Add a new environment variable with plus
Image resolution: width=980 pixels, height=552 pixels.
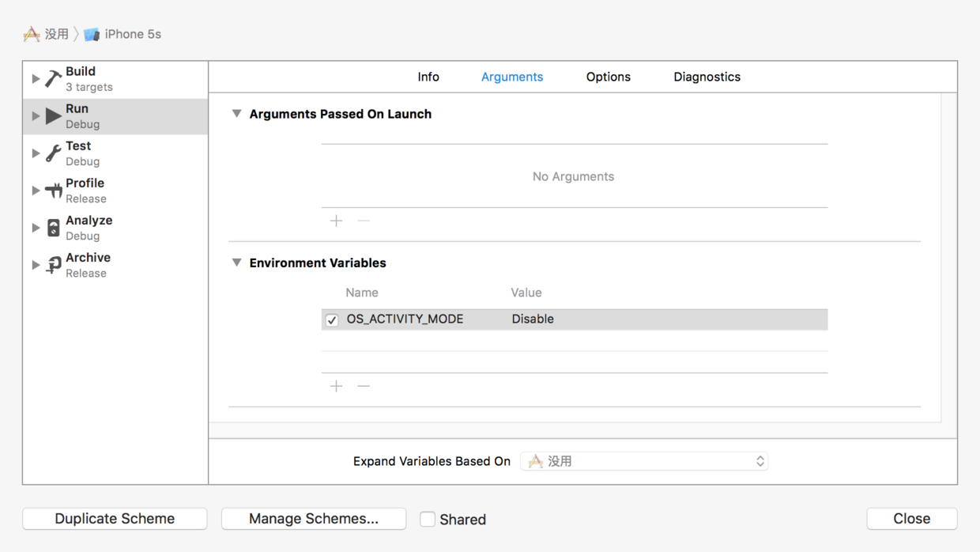337,386
